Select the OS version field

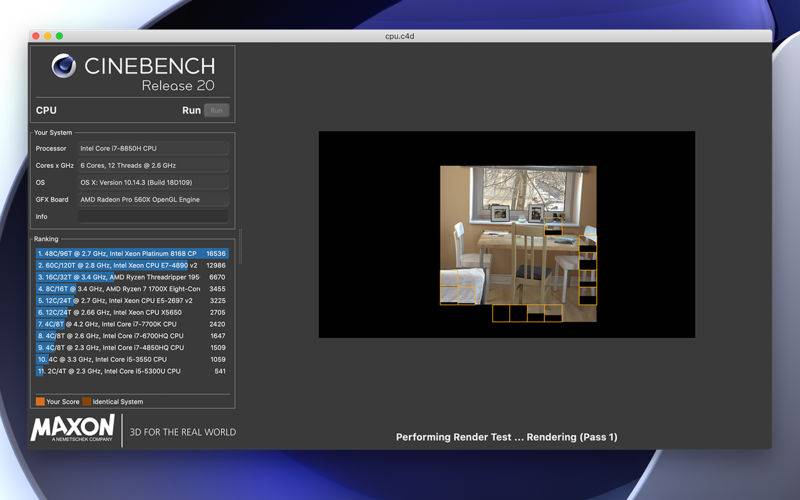pos(153,182)
